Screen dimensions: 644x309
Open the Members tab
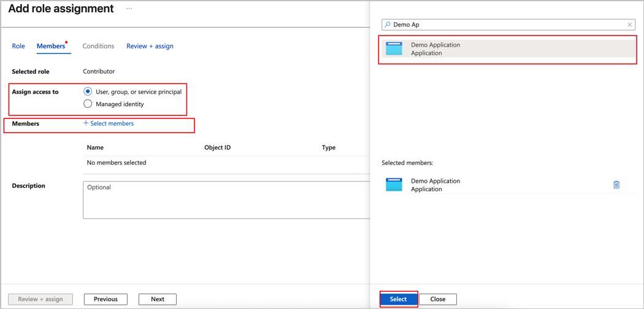tap(51, 46)
